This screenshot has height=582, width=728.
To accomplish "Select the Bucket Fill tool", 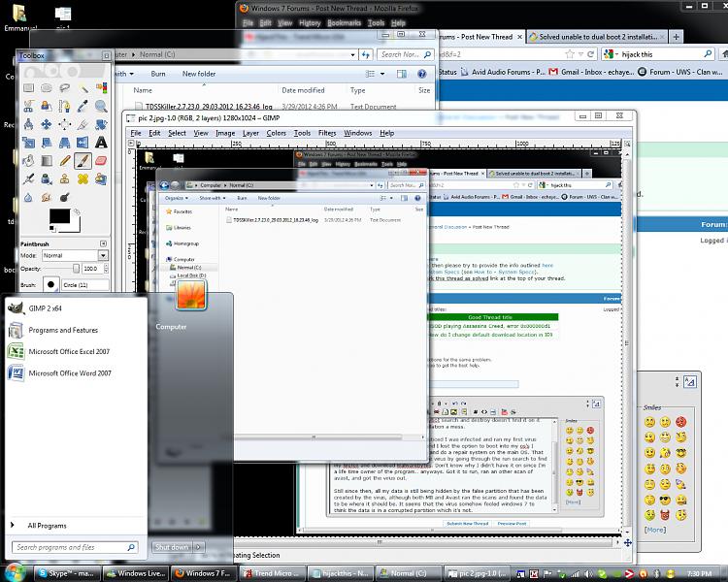I will click(x=28, y=161).
